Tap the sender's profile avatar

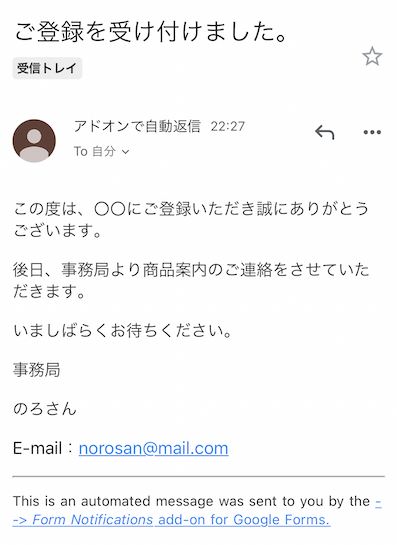(x=34, y=141)
